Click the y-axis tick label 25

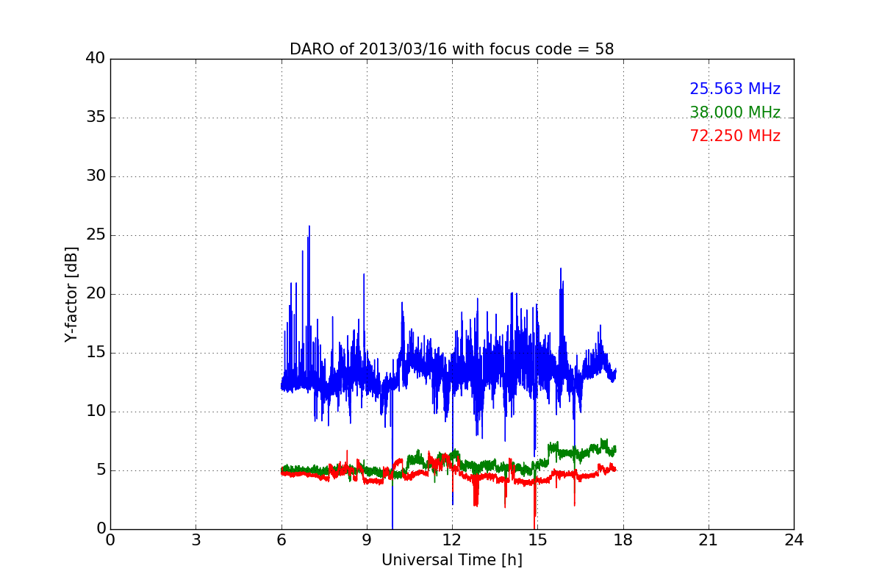96,235
